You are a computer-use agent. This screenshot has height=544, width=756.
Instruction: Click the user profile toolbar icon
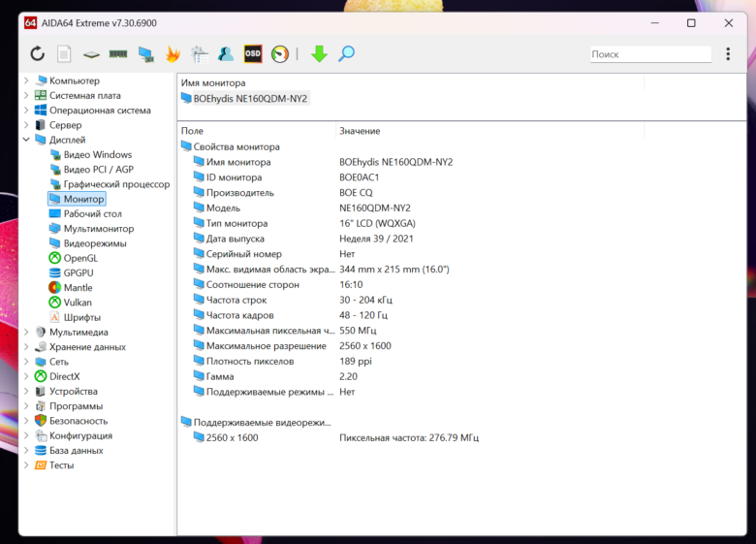click(x=226, y=53)
